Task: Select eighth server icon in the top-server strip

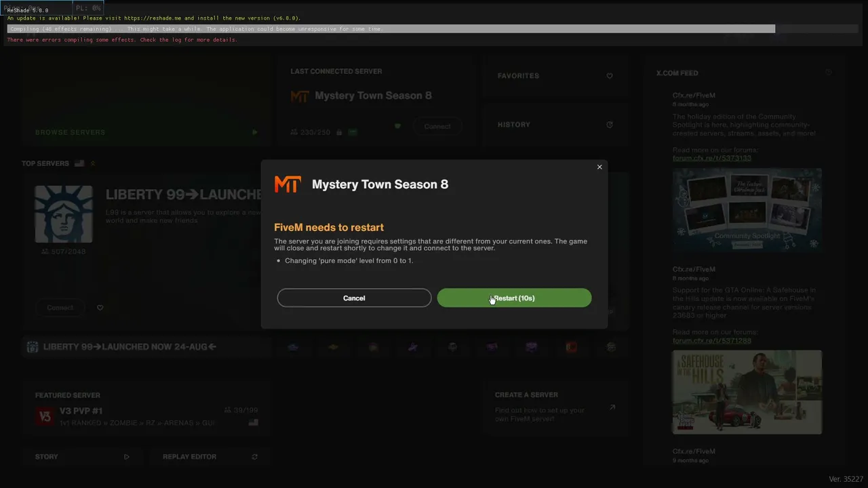Action: [572, 347]
